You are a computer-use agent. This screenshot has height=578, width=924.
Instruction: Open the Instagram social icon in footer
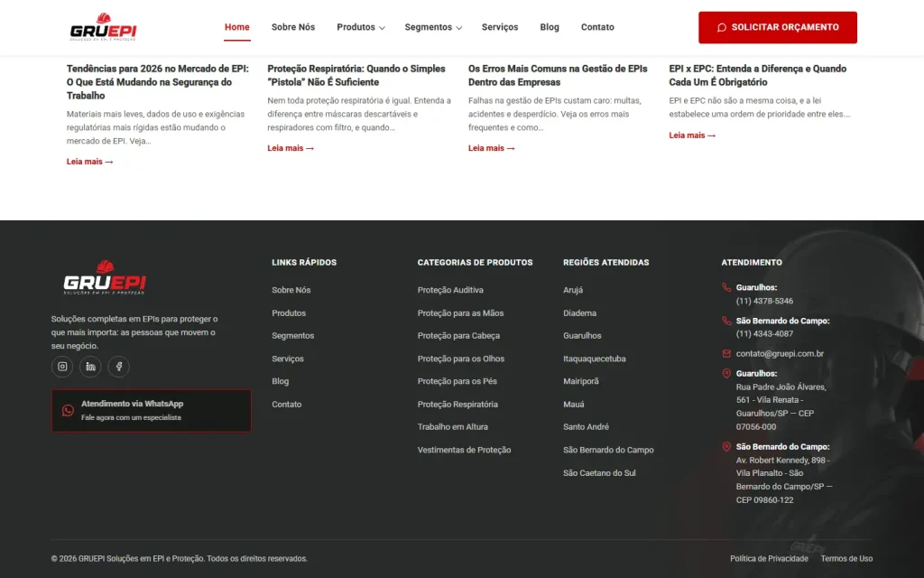62,367
